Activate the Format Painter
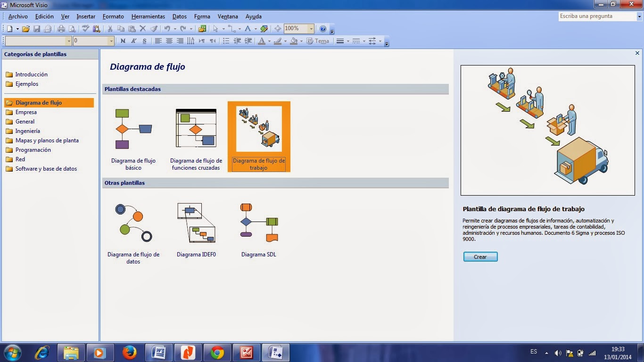This screenshot has width=644, height=362. point(154,29)
